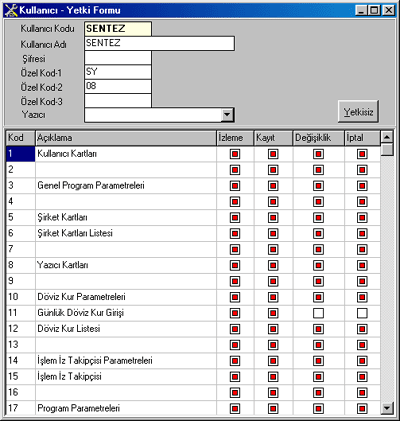Enable Değişiklik for Günlük Döviz Kur Girişi
The image size is (400, 421).
[x=318, y=313]
